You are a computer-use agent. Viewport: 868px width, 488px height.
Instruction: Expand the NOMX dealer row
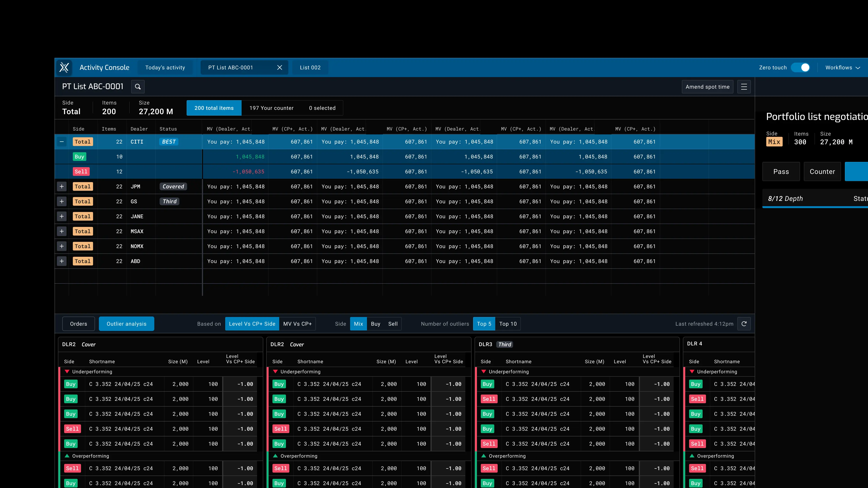[62, 246]
